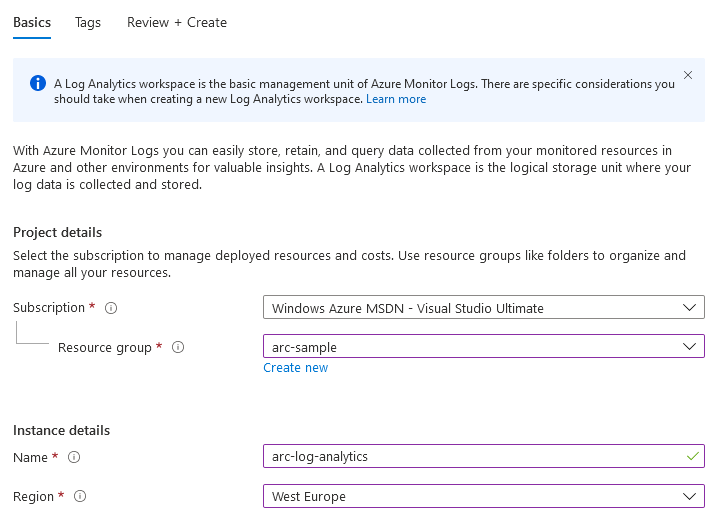This screenshot has width=727, height=532.
Task: Click Create new resource group link
Action: 296,368
